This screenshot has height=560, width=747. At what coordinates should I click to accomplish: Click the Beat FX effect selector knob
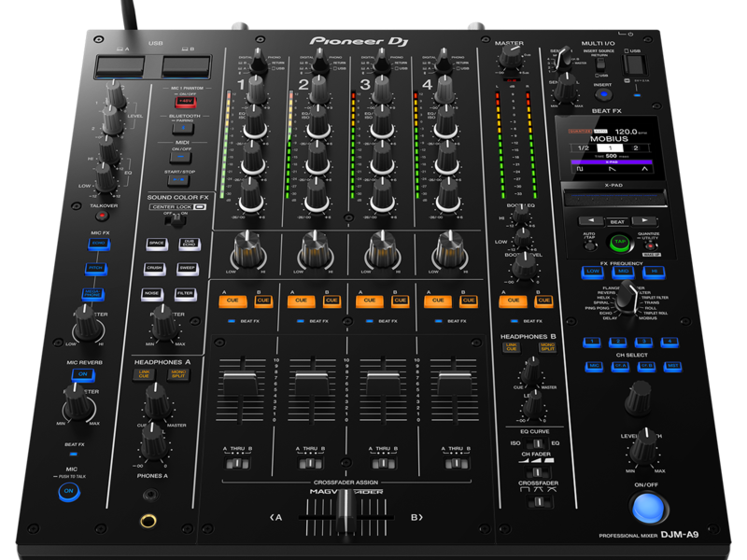click(x=627, y=298)
